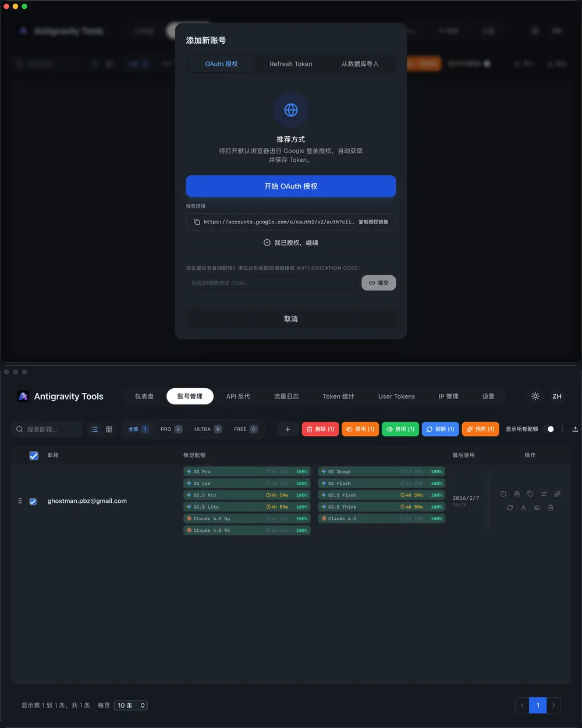Select the OAuth 授权 tab in dialog
This screenshot has height=728, width=582.
(221, 64)
